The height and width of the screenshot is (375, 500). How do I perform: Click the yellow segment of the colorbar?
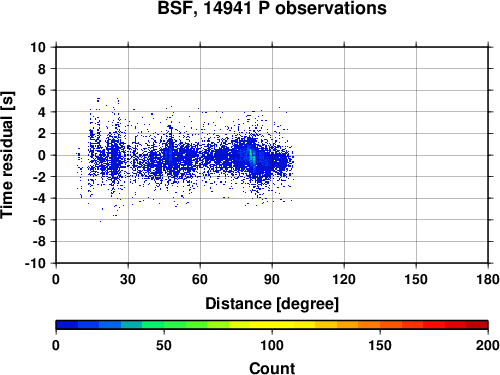coord(272,325)
